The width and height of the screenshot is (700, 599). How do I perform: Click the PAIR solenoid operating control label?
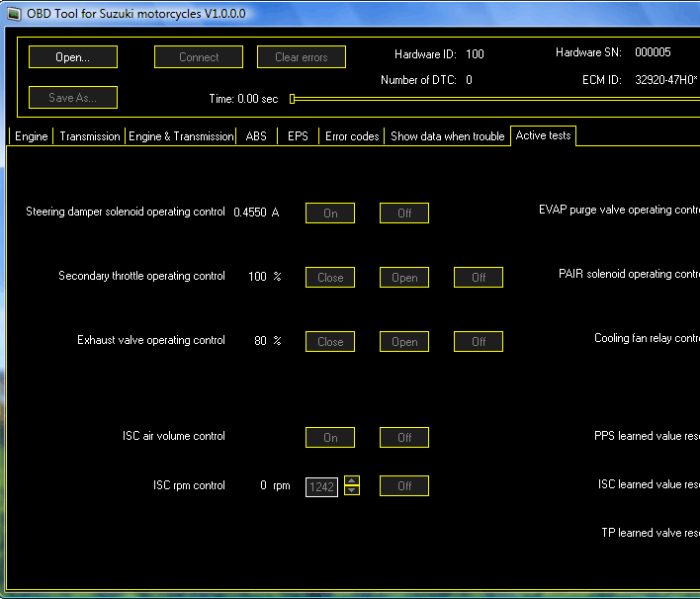point(629,274)
